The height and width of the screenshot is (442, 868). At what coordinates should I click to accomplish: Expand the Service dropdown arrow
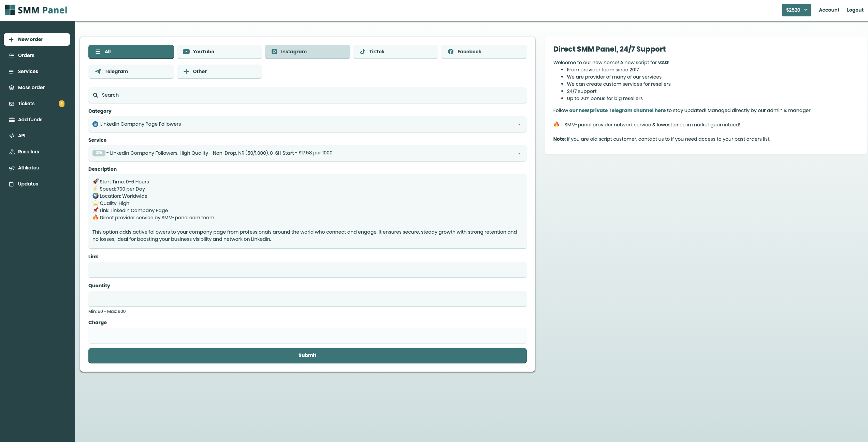[519, 153]
